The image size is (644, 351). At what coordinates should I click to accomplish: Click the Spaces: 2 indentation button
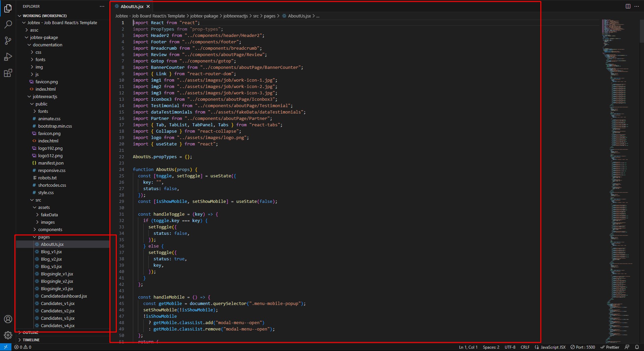pyautogui.click(x=491, y=347)
